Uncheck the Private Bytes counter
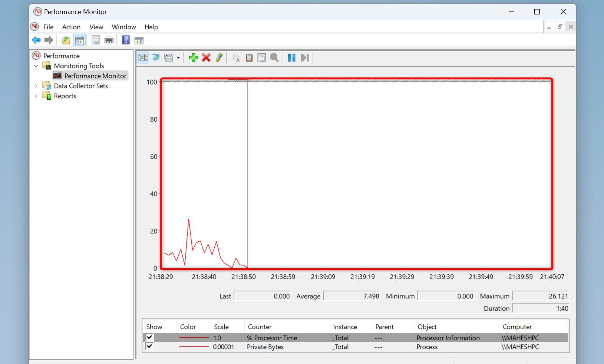This screenshot has height=364, width=604. coord(149,347)
